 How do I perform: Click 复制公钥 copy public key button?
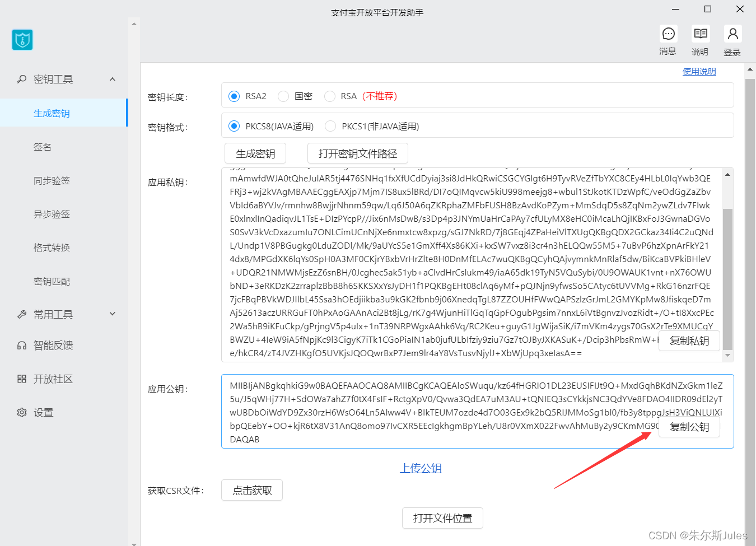click(689, 427)
